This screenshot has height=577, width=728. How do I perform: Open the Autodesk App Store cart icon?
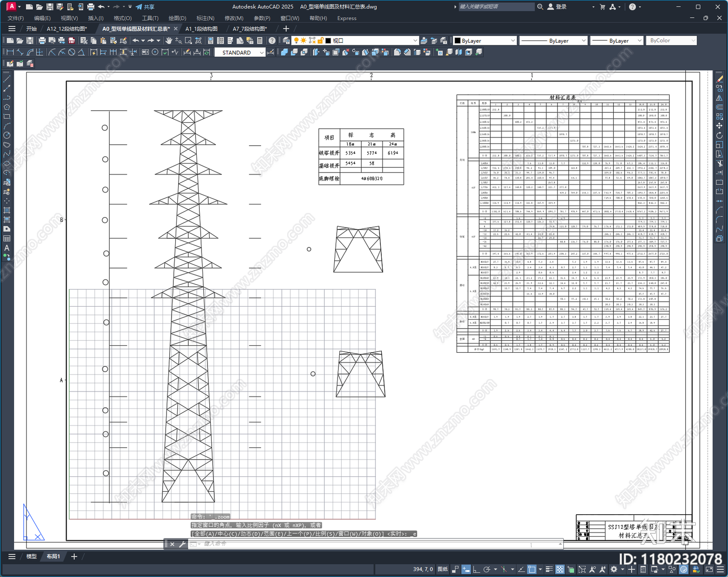coord(602,7)
